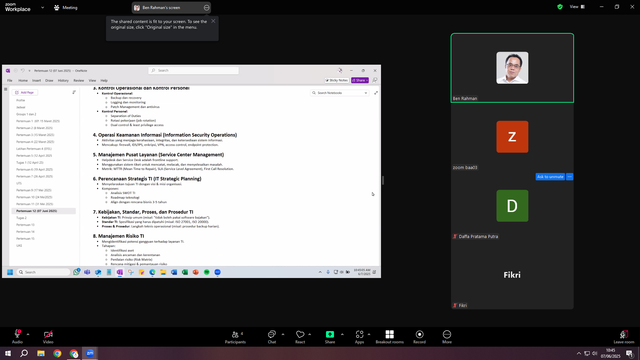Screen dimensions: 640x360
Task: Open the Apps panel
Action: point(359,337)
